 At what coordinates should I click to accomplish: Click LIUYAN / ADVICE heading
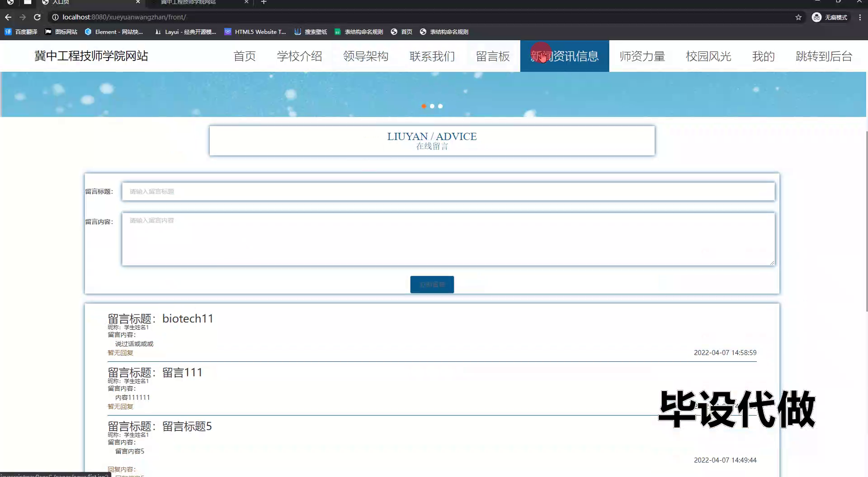pos(432,136)
